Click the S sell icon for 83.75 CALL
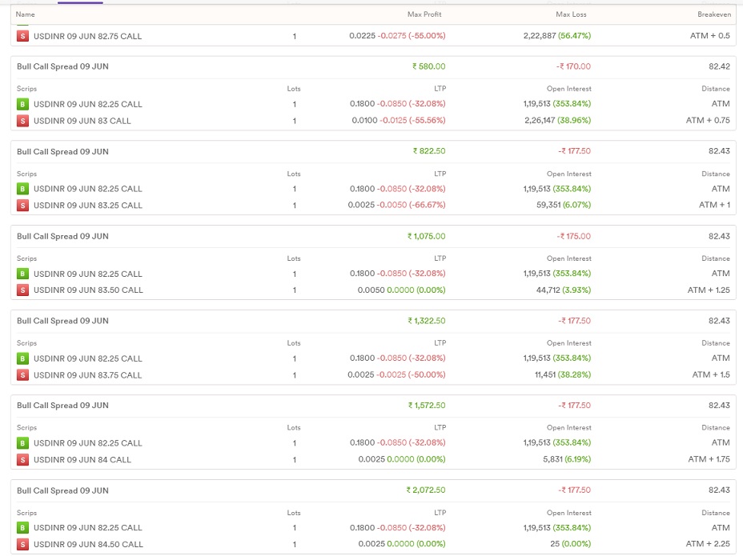Screen dimensions: 743x560 pos(22,375)
